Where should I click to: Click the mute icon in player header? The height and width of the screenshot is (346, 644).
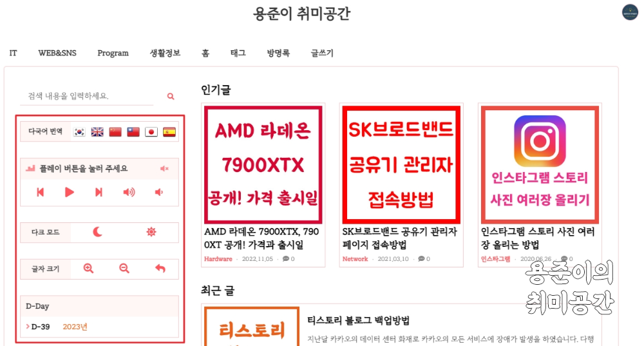[164, 168]
